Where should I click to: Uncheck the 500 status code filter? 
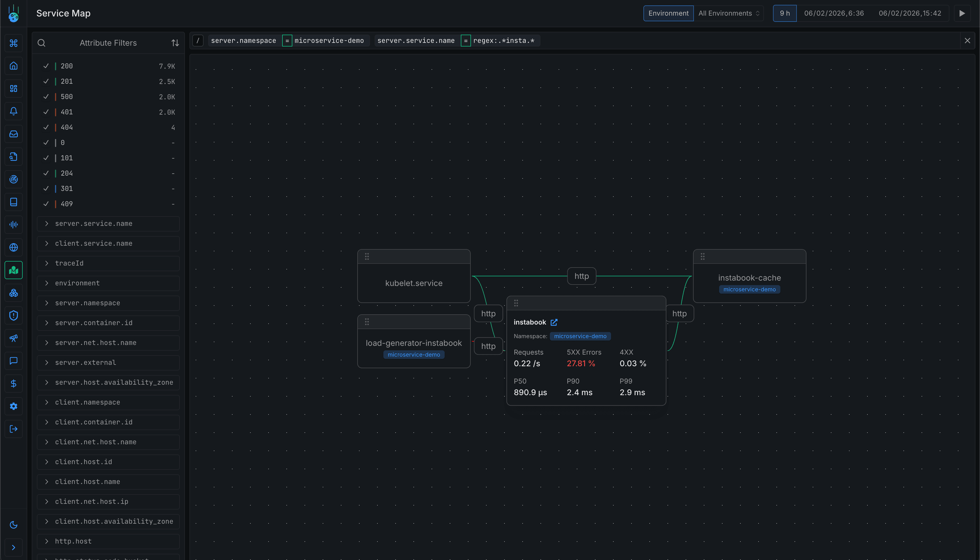(46, 96)
